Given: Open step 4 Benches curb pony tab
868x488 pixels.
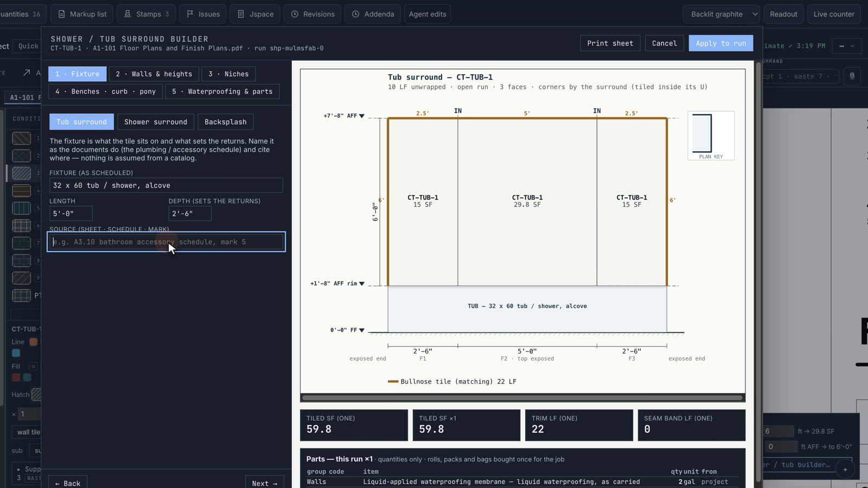Looking at the screenshot, I should (x=105, y=92).
